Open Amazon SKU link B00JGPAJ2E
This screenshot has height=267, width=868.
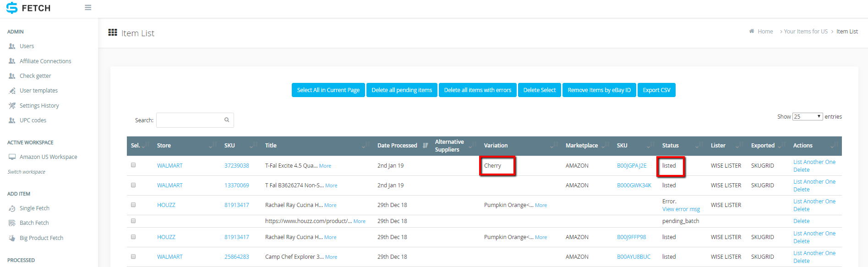pos(632,166)
